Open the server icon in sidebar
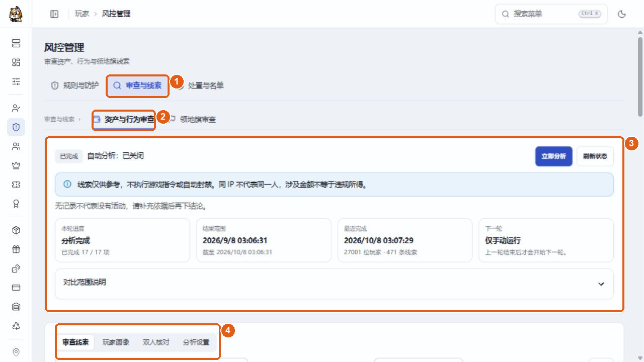The width and height of the screenshot is (644, 362). [16, 43]
